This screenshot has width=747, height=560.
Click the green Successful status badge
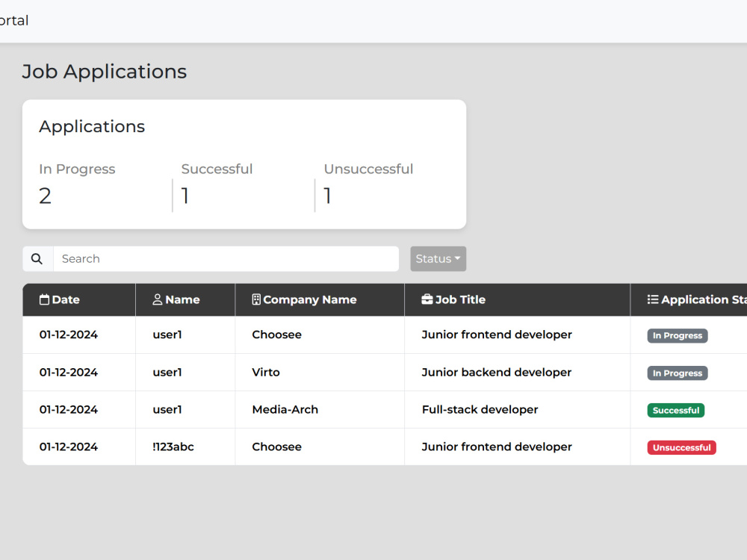[x=675, y=411]
